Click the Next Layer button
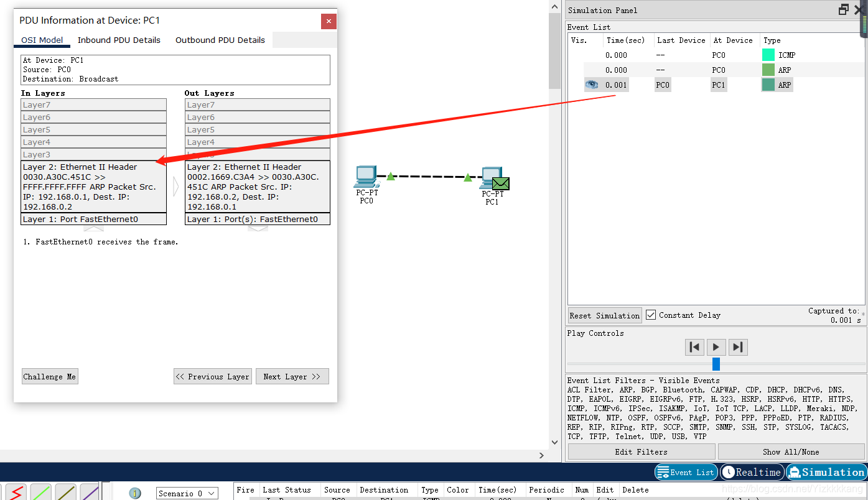The height and width of the screenshot is (500, 868). 292,376
